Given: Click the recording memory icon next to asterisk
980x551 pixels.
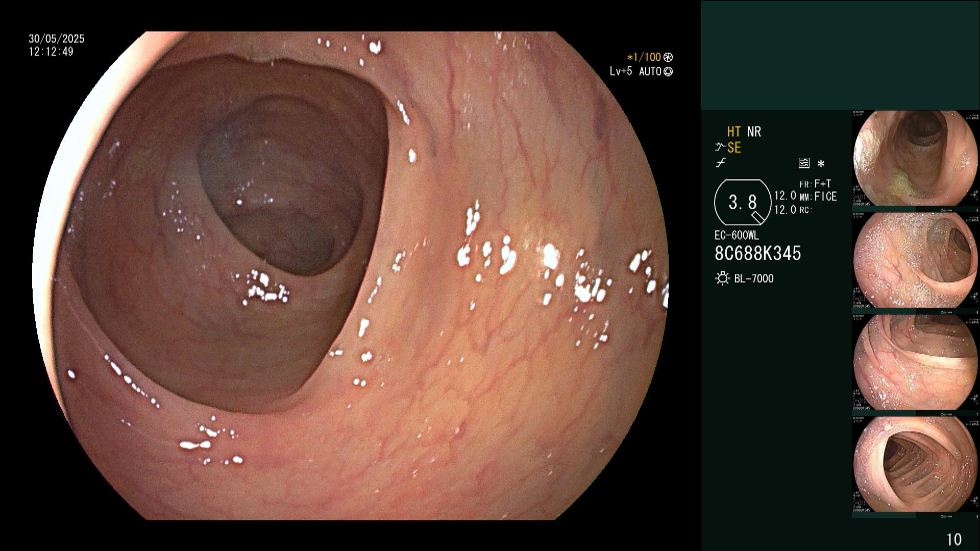Looking at the screenshot, I should tap(804, 163).
